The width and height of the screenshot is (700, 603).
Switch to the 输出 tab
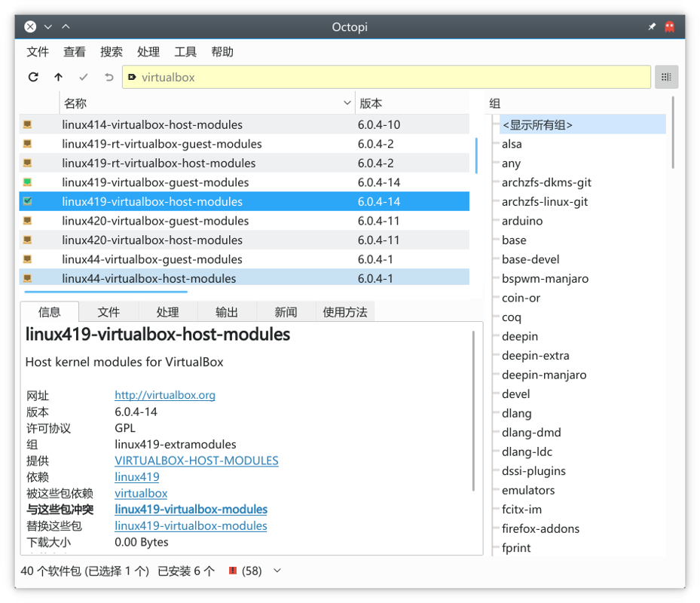(227, 312)
